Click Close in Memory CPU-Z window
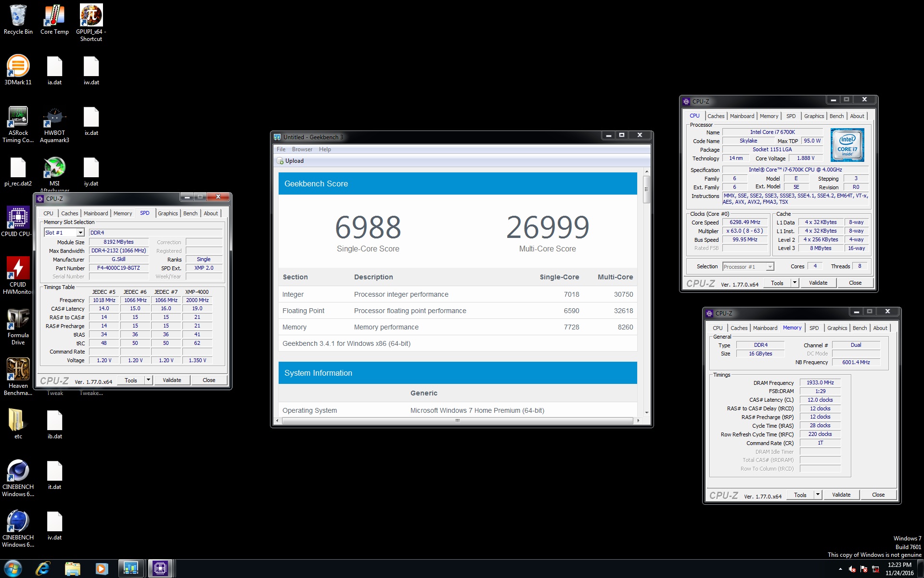 tap(878, 495)
